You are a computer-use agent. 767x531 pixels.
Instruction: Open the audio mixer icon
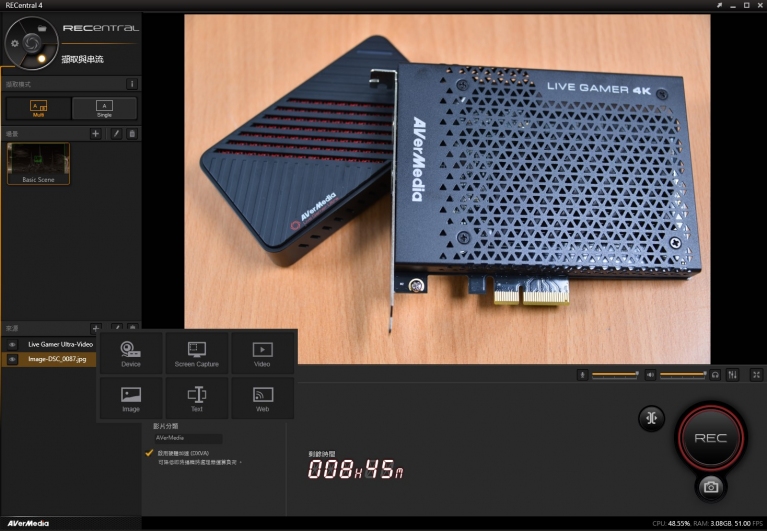(x=732, y=375)
